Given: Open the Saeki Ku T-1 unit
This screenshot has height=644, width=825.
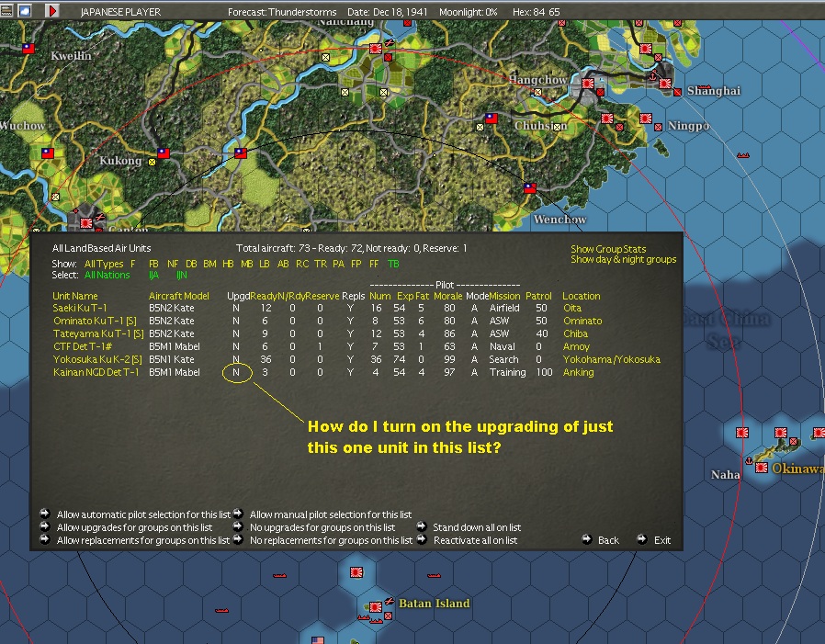Looking at the screenshot, I should tap(79, 308).
